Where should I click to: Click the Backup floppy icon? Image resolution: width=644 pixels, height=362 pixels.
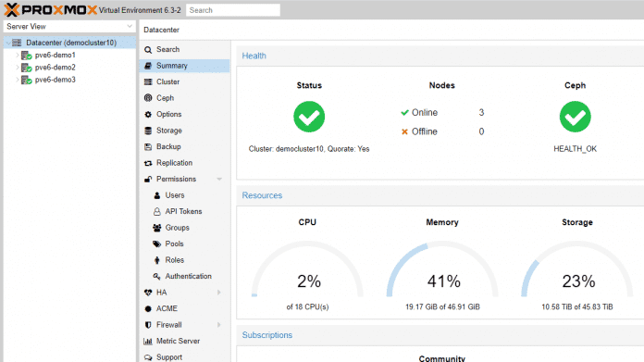[x=148, y=146]
